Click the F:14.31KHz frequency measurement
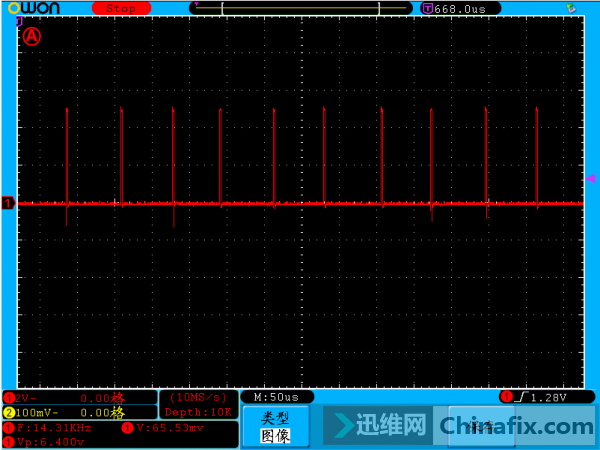The width and height of the screenshot is (600, 450). [54, 428]
